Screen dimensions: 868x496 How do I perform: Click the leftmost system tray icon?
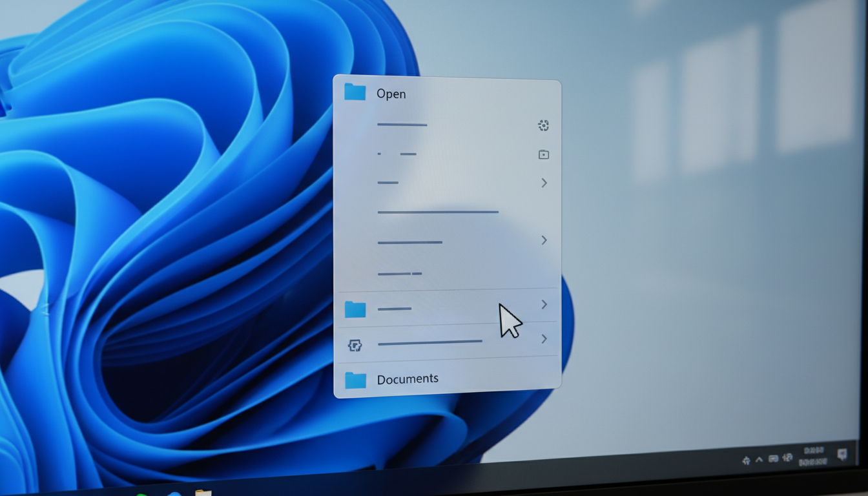click(x=746, y=460)
